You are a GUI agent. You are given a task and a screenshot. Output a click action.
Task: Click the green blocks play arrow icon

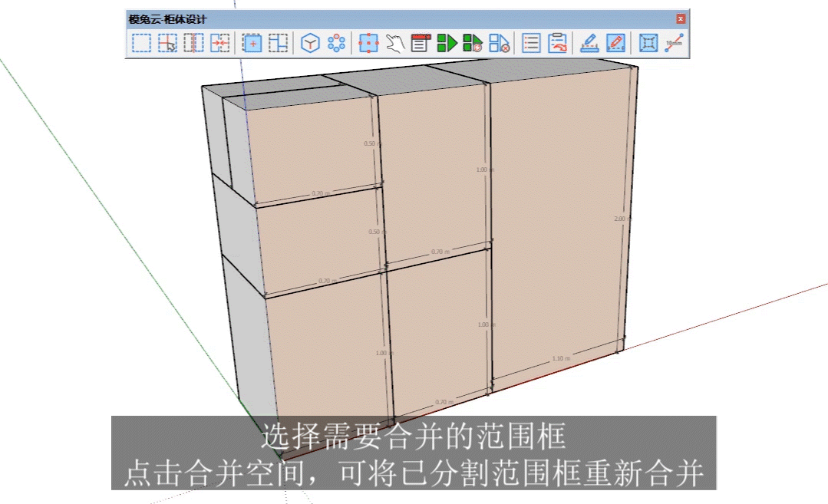point(447,44)
